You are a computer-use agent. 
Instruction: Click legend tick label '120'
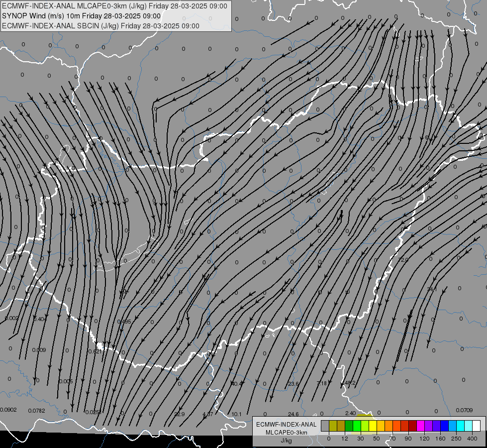[425, 439]
